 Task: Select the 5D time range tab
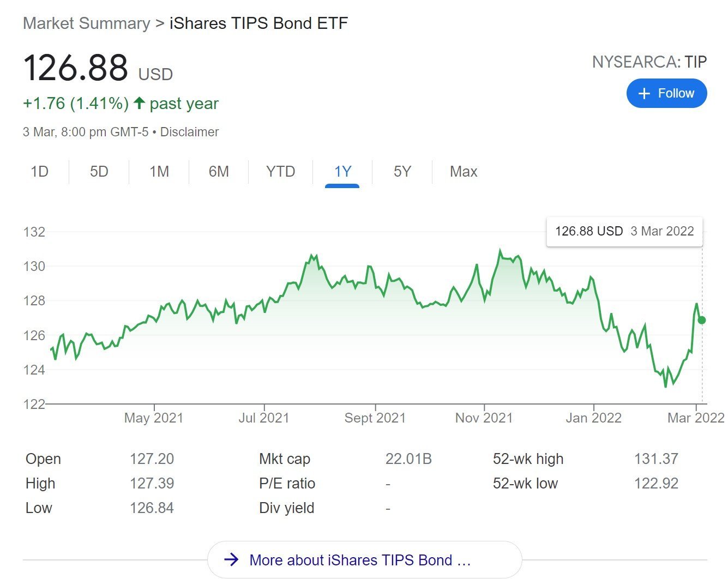click(99, 172)
